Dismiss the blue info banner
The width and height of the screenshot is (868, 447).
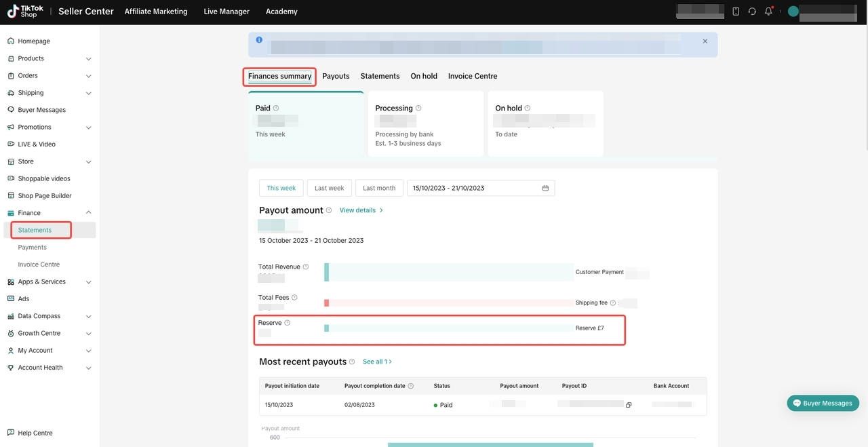(x=705, y=41)
